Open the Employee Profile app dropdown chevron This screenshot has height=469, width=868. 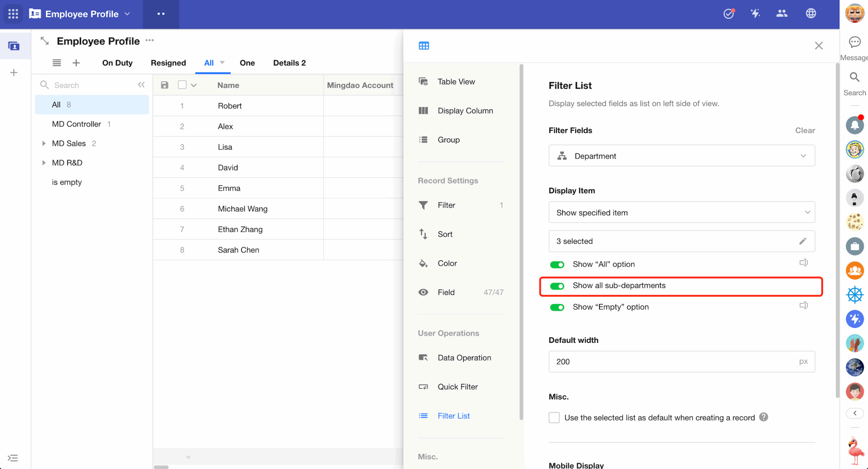(x=127, y=14)
